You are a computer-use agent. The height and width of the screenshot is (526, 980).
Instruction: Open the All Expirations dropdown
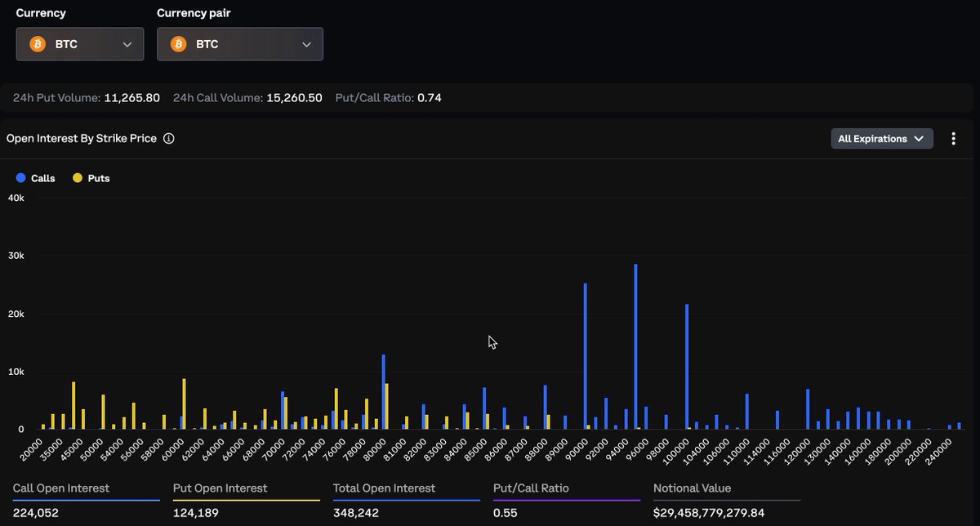click(882, 139)
